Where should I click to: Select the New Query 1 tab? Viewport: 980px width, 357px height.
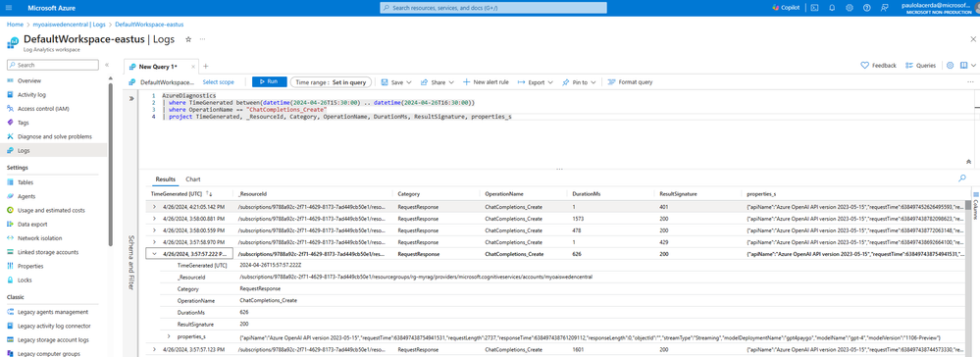(158, 67)
